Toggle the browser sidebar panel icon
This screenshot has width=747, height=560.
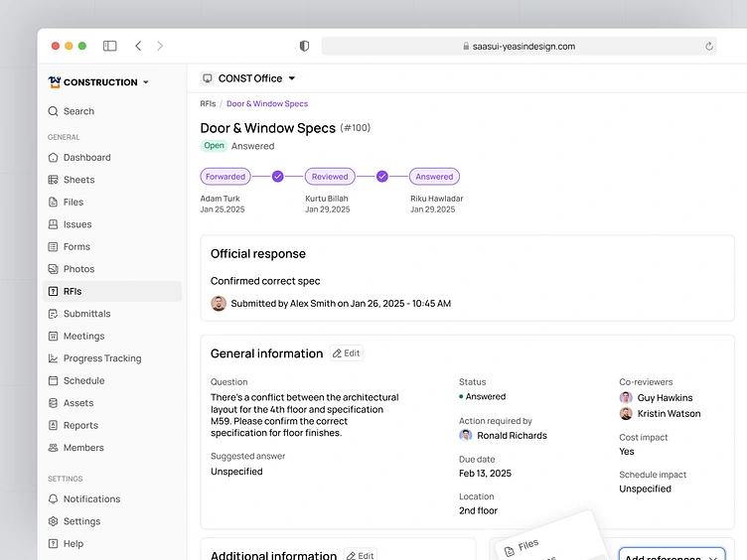click(109, 46)
